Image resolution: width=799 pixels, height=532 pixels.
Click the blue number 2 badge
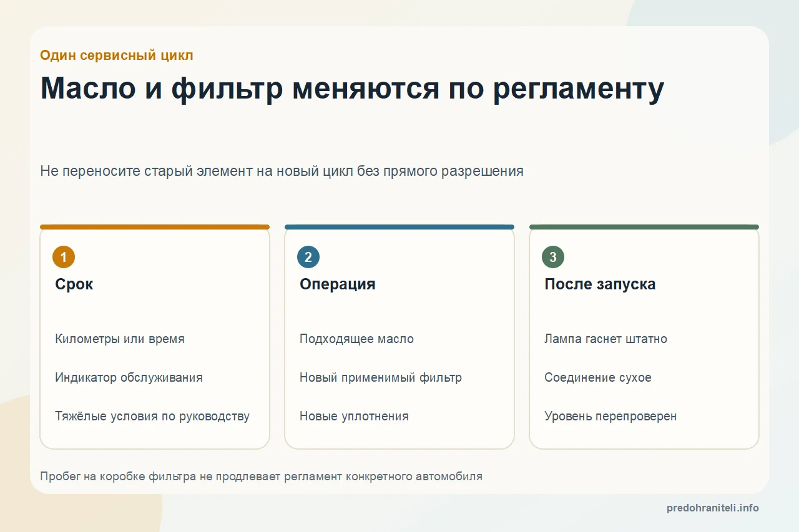pos(308,257)
